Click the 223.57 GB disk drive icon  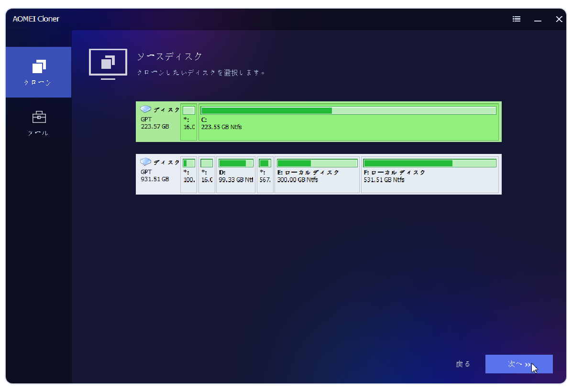point(145,109)
